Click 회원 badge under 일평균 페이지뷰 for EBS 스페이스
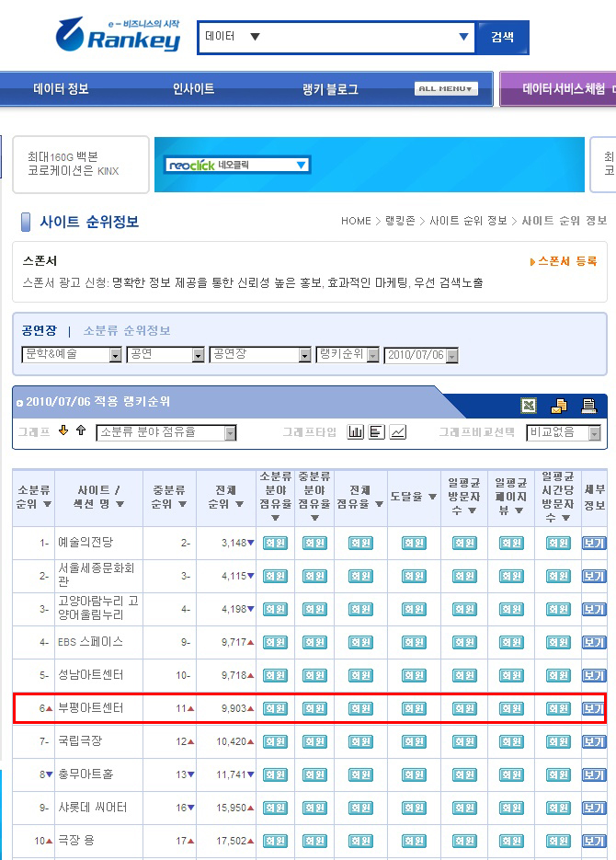The height and width of the screenshot is (860, 616). pyautogui.click(x=511, y=642)
